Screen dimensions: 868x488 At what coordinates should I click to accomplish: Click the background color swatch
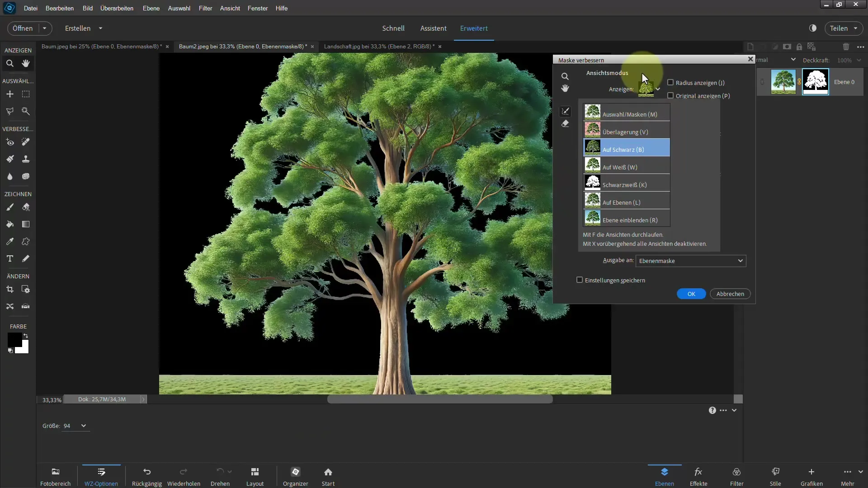pos(24,349)
